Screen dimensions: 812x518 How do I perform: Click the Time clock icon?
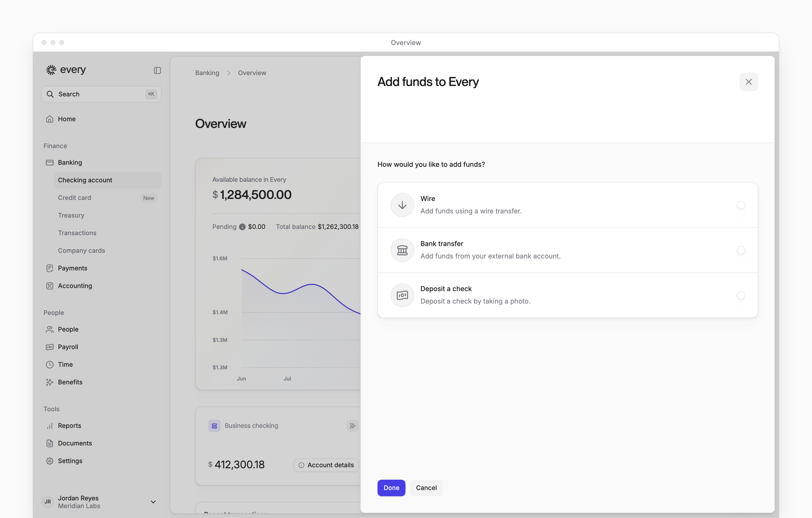coord(49,365)
